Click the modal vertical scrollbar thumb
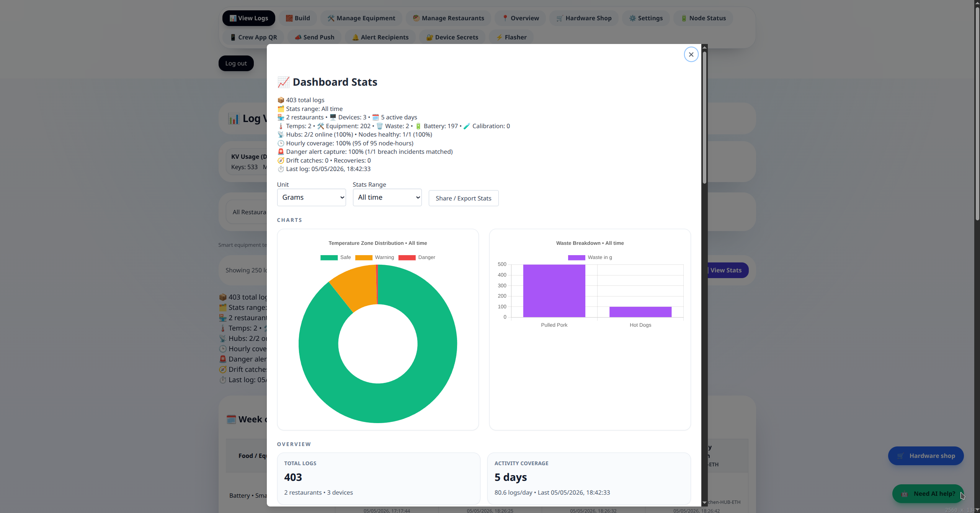Image resolution: width=980 pixels, height=513 pixels. (704, 117)
